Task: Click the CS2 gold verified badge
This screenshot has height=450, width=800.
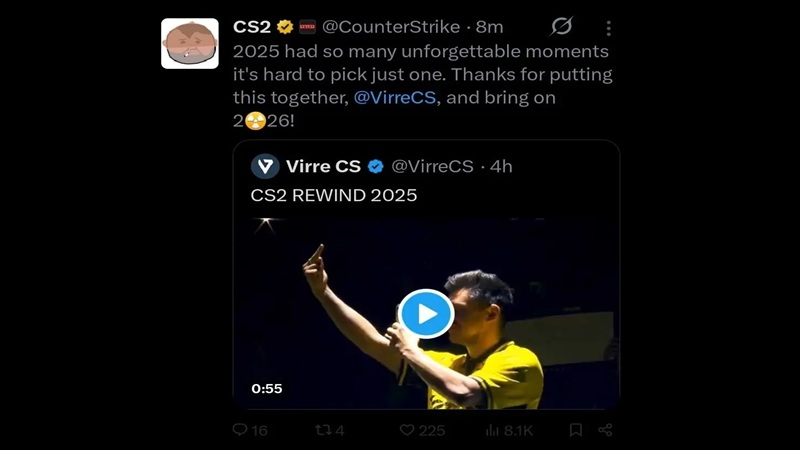Action: tap(285, 27)
